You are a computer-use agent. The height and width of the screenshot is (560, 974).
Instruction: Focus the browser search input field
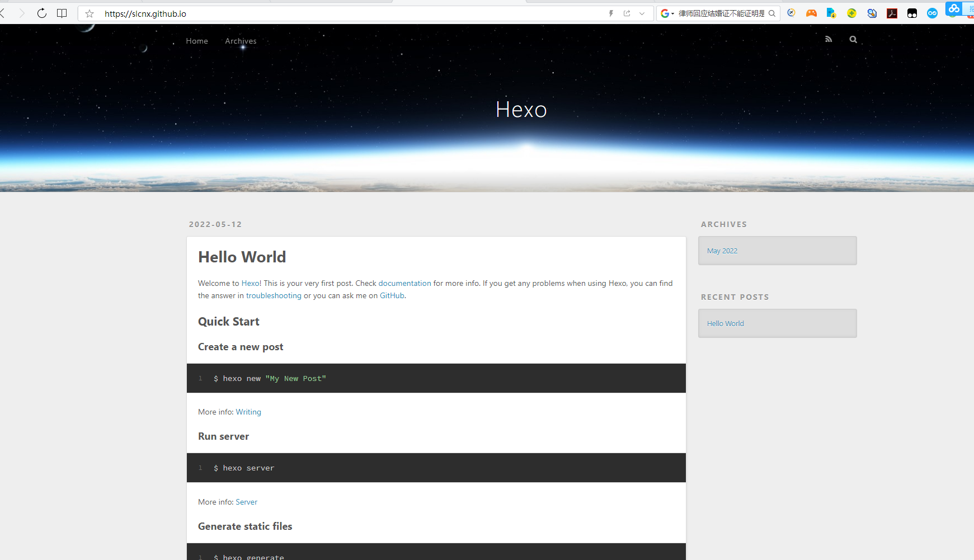[721, 13]
